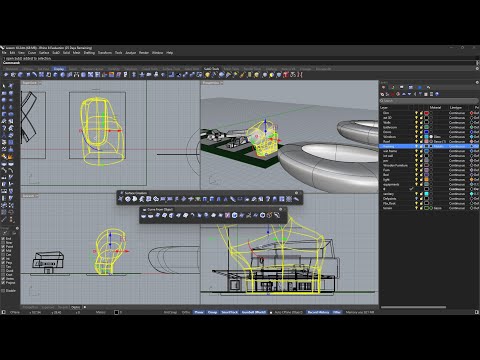Toggle Osnap in the status bar
This screenshot has width=480, height=360.
212,312
